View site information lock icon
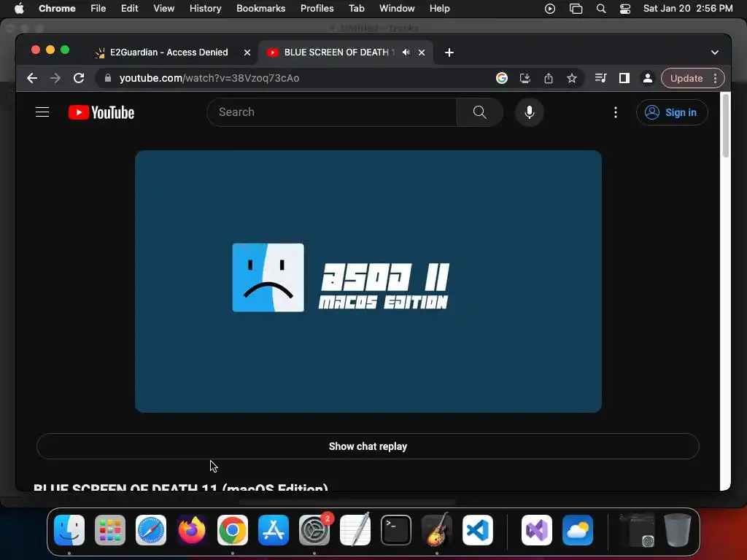 pos(108,78)
